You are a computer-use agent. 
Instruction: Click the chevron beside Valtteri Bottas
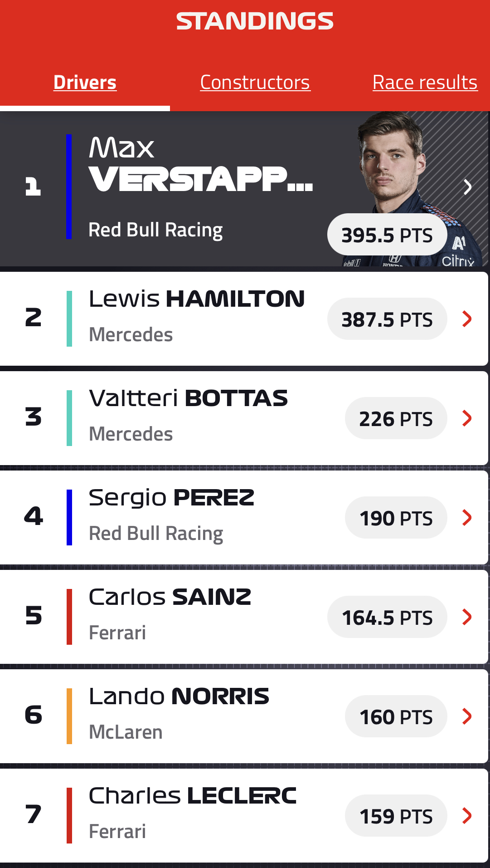[x=467, y=418]
